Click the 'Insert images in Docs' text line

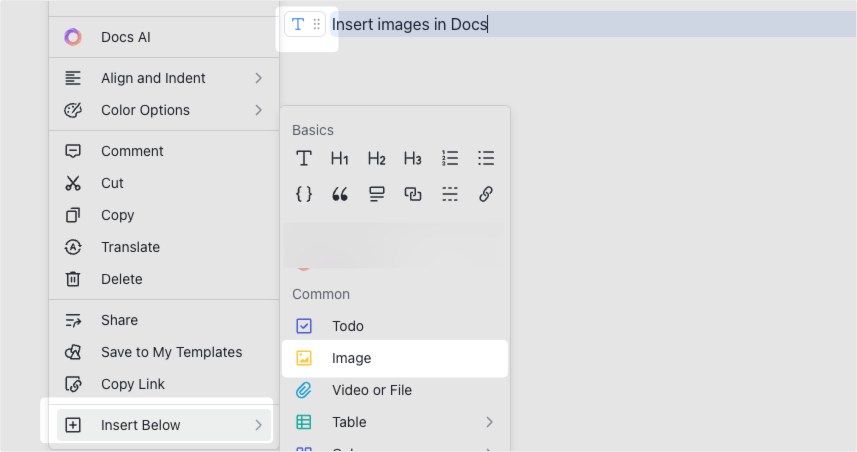(409, 25)
